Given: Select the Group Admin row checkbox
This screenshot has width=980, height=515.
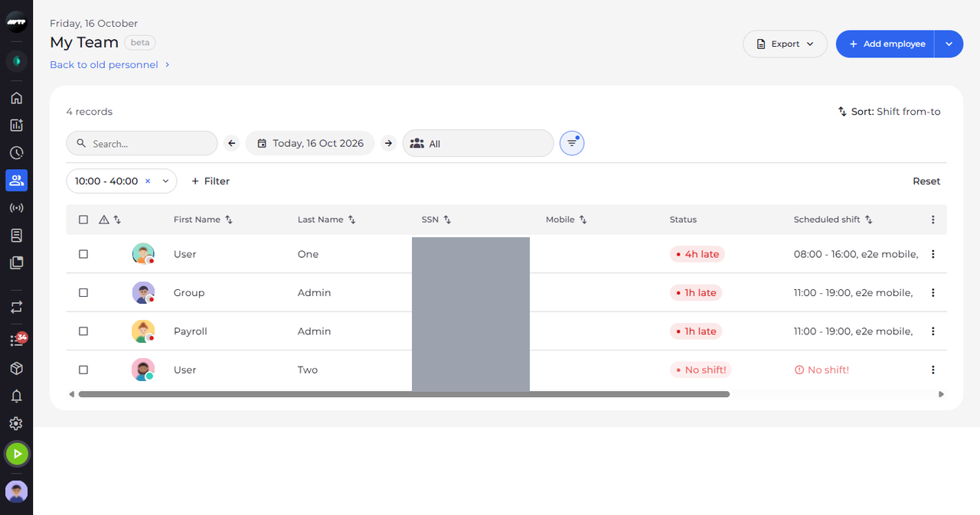Looking at the screenshot, I should click(83, 292).
